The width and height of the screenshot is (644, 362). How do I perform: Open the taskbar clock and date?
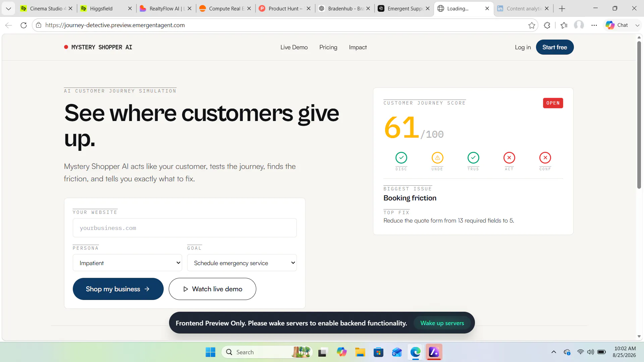(x=625, y=352)
